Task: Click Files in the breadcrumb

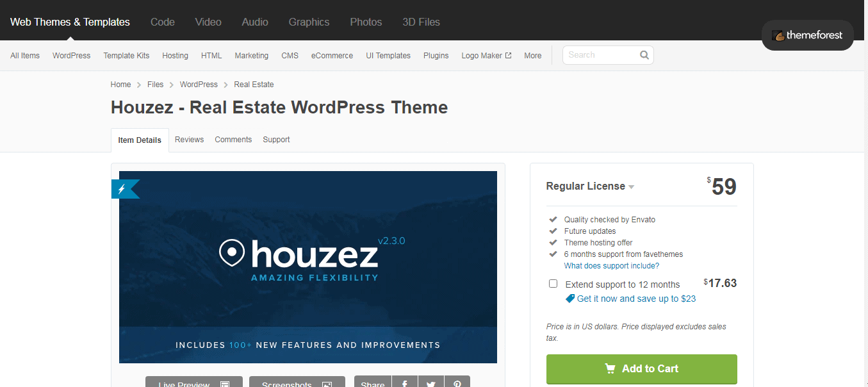Action: [x=155, y=85]
